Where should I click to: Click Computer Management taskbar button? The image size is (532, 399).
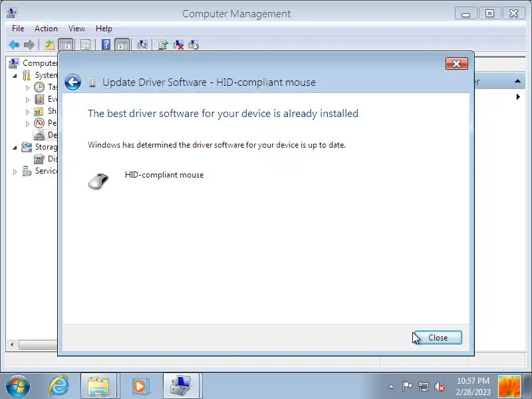click(x=181, y=386)
